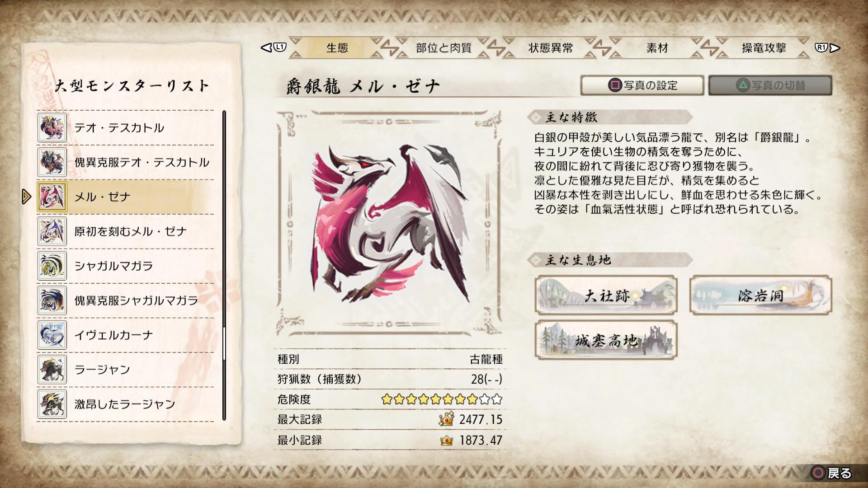The height and width of the screenshot is (488, 868).
Task: Select the テオ・テスカトル monster icon
Action: 52,128
